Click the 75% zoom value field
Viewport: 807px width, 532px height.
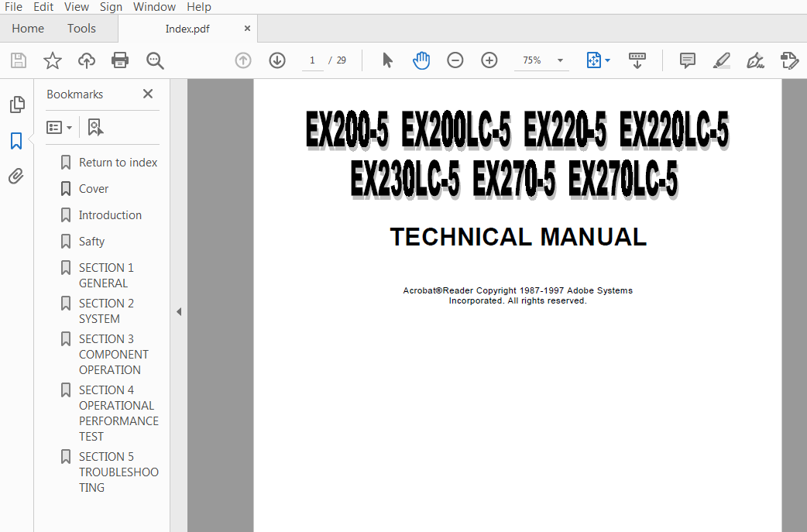[x=532, y=60]
